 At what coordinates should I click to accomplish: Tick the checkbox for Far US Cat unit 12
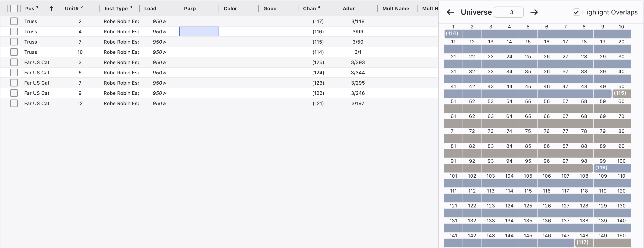[x=14, y=103]
